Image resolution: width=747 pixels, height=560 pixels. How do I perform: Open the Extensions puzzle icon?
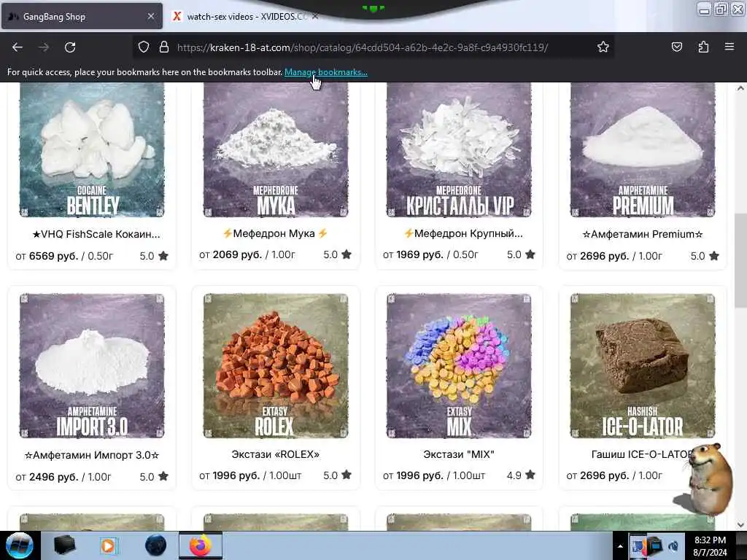[703, 47]
